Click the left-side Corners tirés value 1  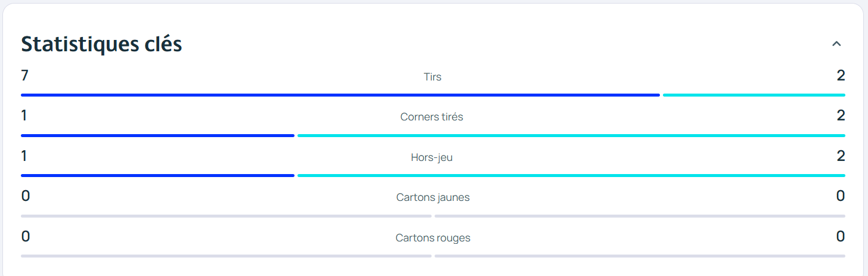(x=24, y=116)
